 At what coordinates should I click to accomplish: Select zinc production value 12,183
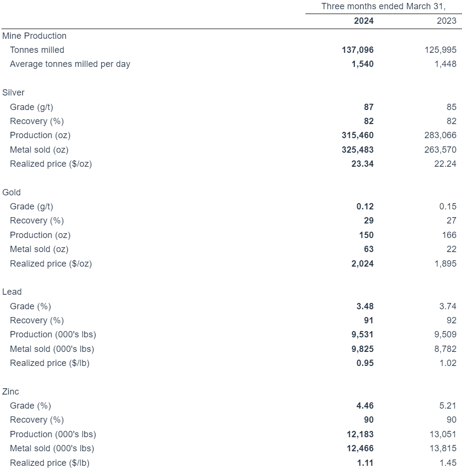pos(360,434)
